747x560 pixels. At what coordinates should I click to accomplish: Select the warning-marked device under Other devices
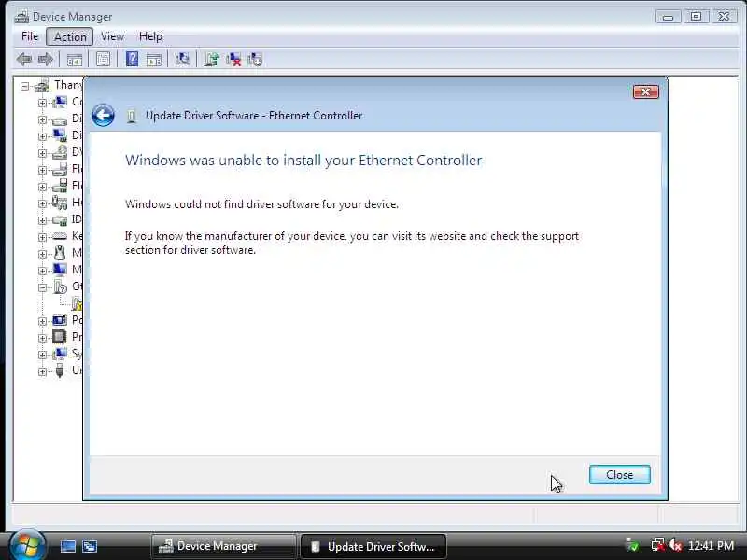pyautogui.click(x=78, y=303)
